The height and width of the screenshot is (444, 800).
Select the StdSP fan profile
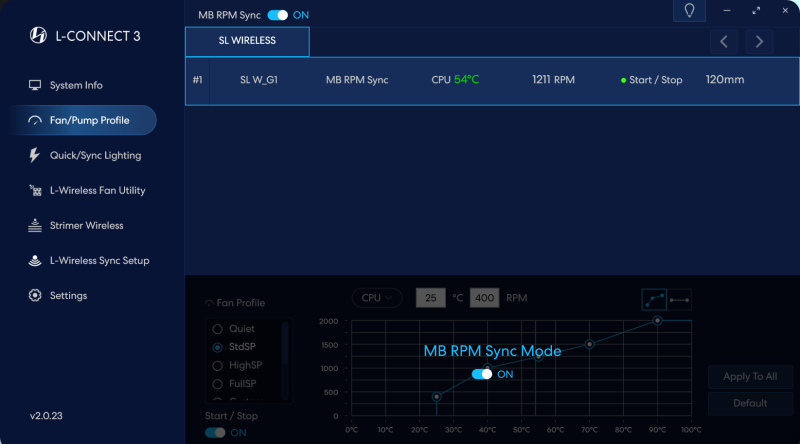[x=234, y=347]
